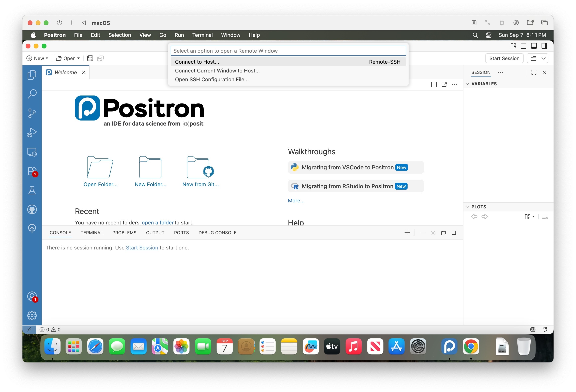576x392 pixels.
Task: Open Session panel more options ellipsis
Action: click(500, 72)
